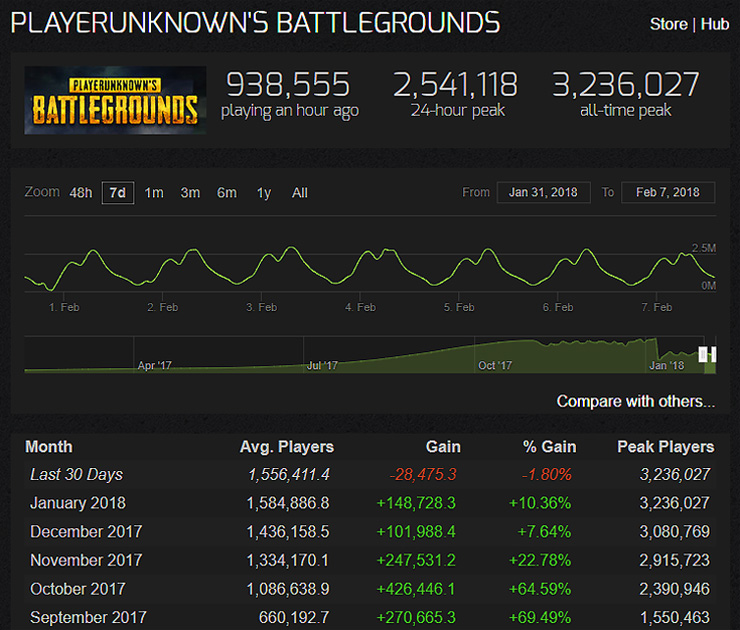Select the December 2017 row label
This screenshot has height=630, width=740.
[86, 532]
